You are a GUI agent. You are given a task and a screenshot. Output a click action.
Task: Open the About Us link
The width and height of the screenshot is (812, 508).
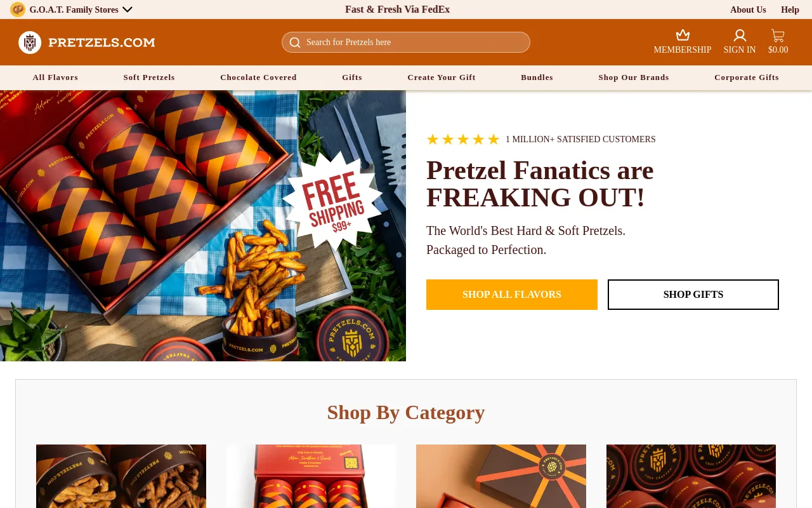(x=748, y=10)
